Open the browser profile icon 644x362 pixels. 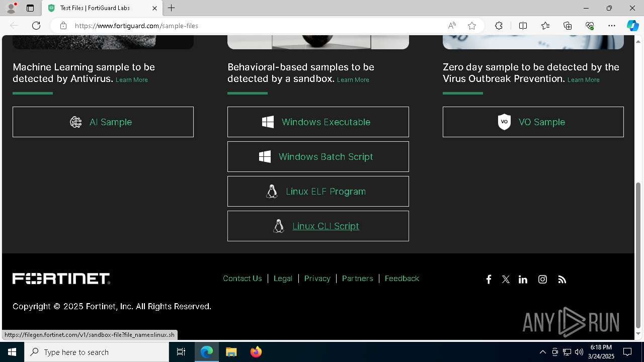11,8
